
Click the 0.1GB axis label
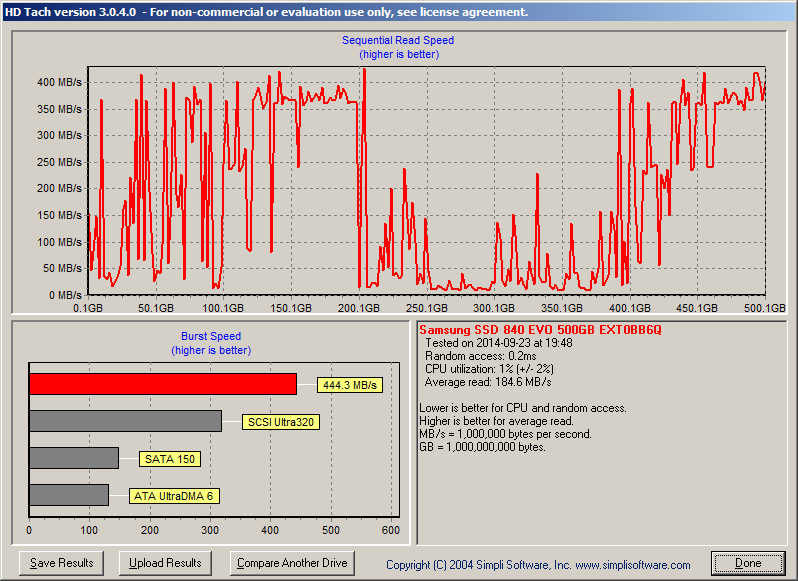pos(88,308)
